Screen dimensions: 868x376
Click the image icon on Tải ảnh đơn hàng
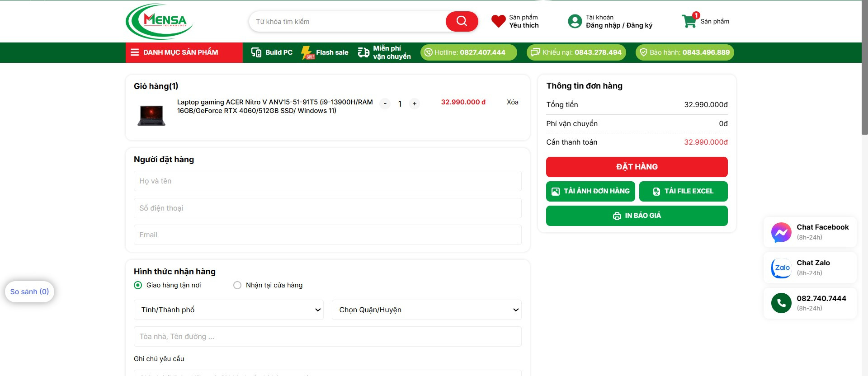[556, 192]
